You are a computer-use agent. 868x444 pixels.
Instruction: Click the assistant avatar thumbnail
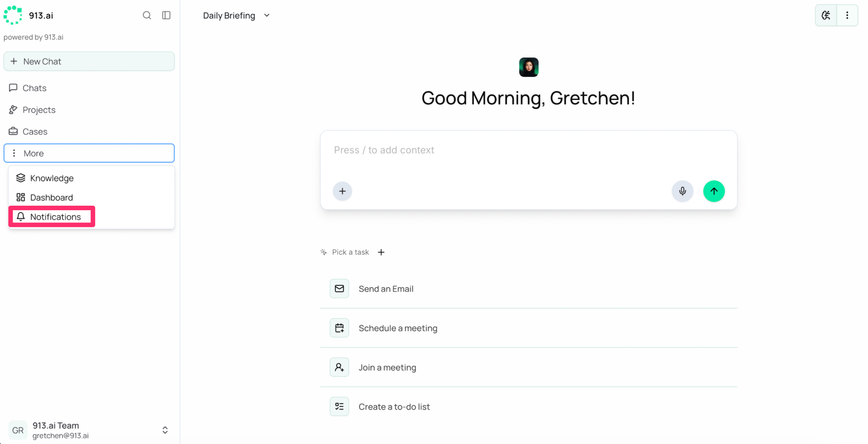point(528,67)
